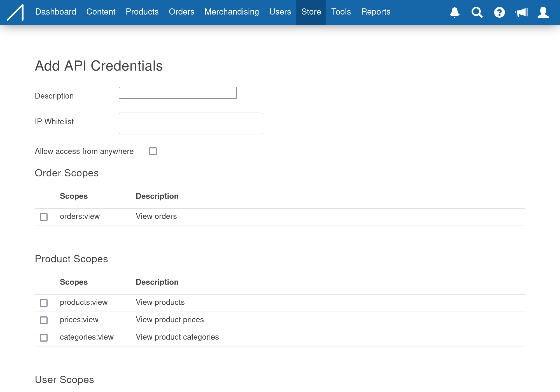
Task: Open the Tools menu
Action: coord(341,12)
